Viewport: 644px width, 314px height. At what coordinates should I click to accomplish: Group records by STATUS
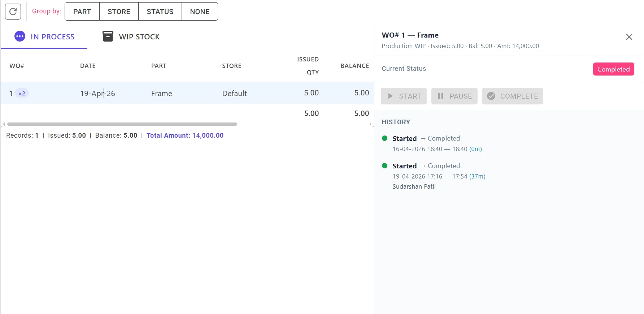pos(160,12)
